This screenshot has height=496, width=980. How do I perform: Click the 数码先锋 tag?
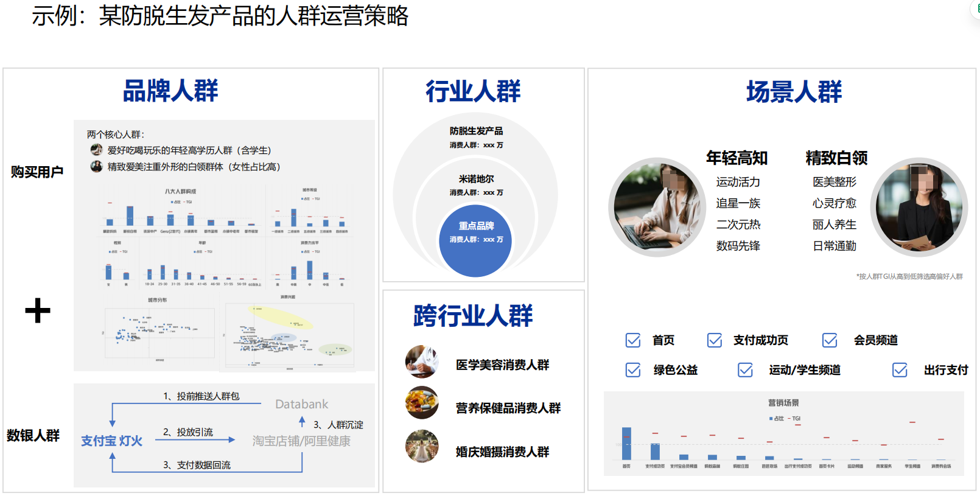pyautogui.click(x=738, y=246)
